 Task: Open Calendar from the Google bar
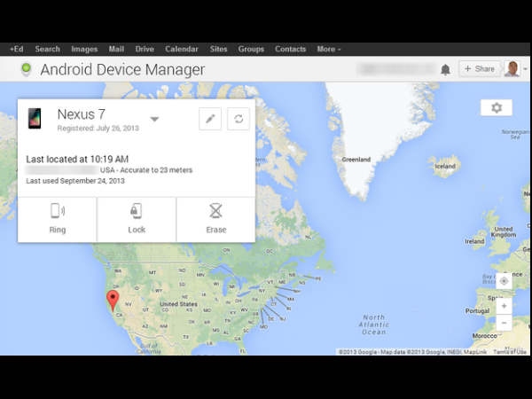click(x=182, y=49)
